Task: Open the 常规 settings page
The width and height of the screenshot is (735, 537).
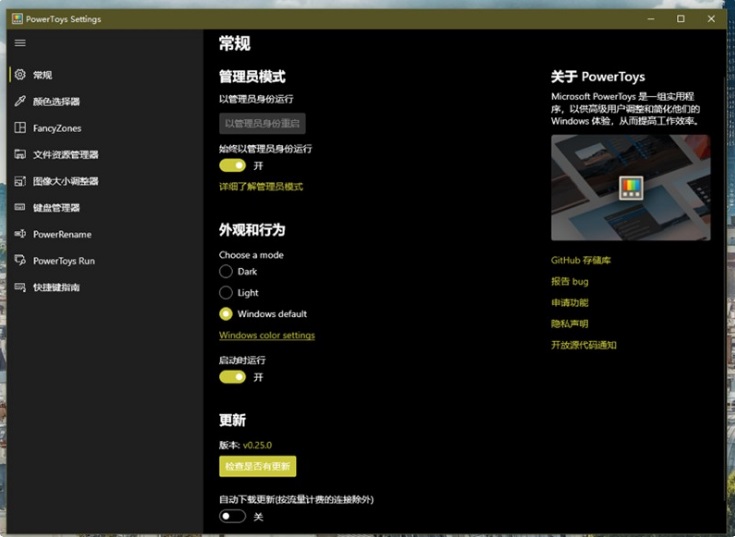Action: click(105, 75)
